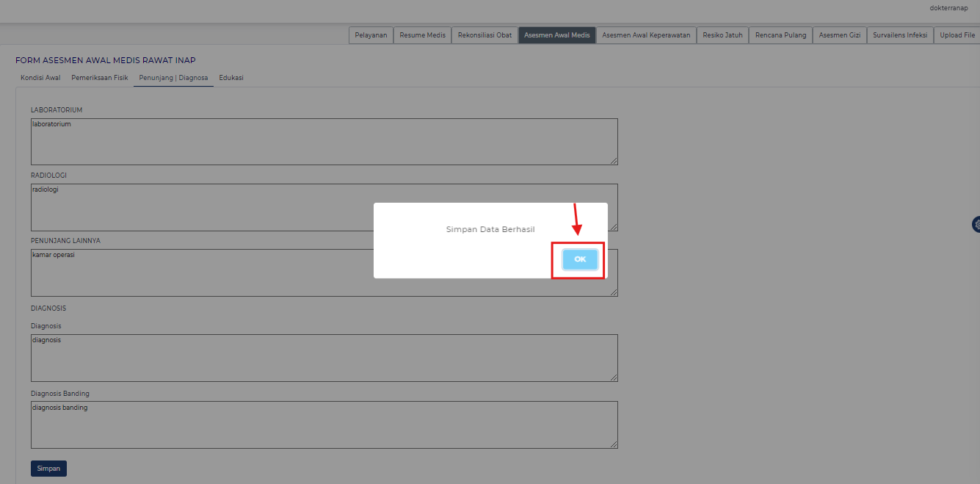Switch to the Resiko Jatuh tab

click(722, 35)
